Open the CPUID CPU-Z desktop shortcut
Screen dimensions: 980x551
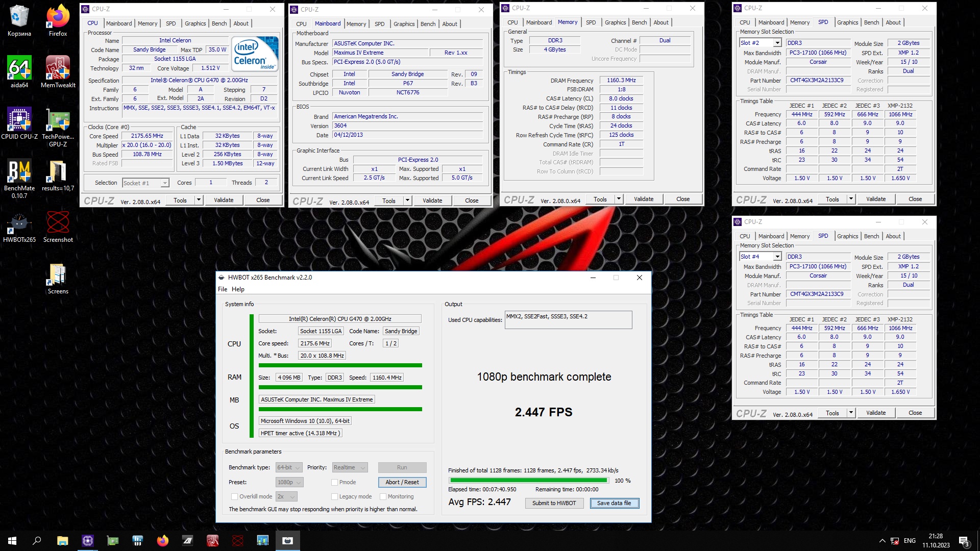tap(19, 123)
